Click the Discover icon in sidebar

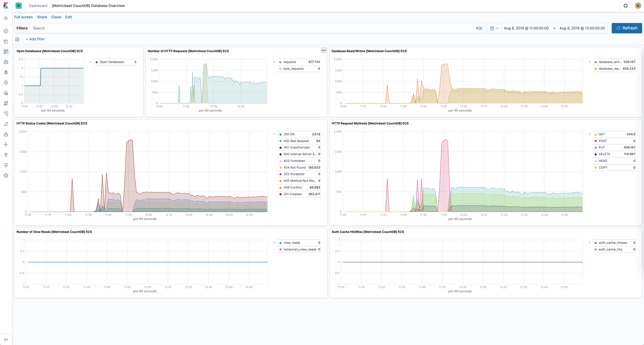coord(6,31)
